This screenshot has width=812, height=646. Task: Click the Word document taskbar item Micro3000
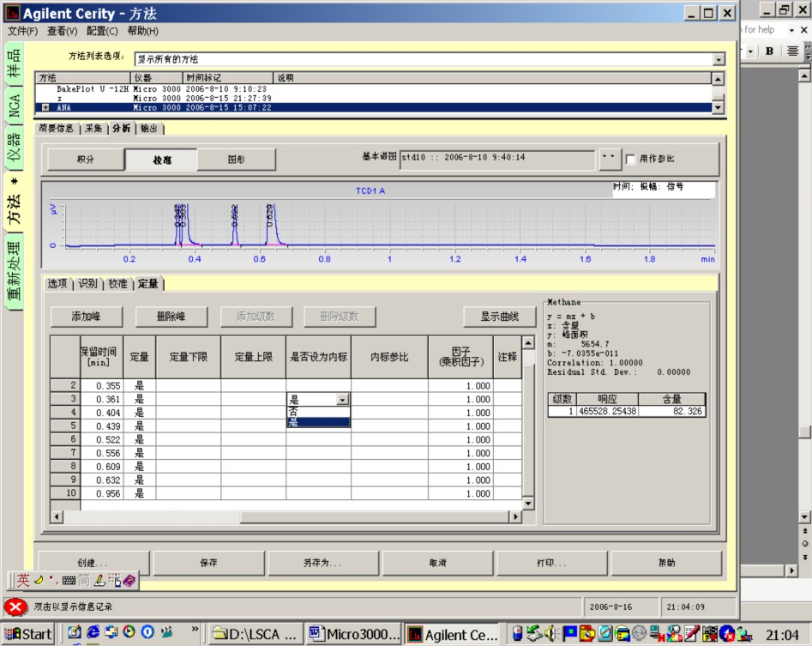click(354, 634)
